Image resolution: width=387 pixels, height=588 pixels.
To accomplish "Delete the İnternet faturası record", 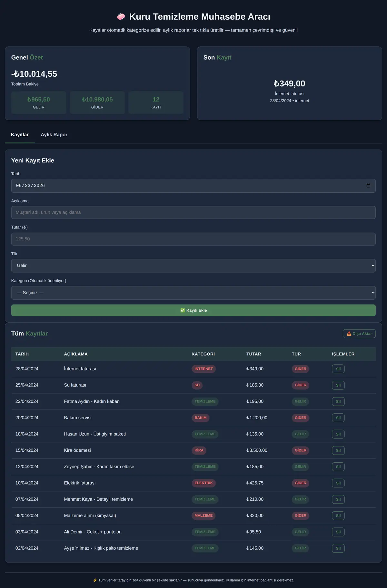I will [338, 369].
